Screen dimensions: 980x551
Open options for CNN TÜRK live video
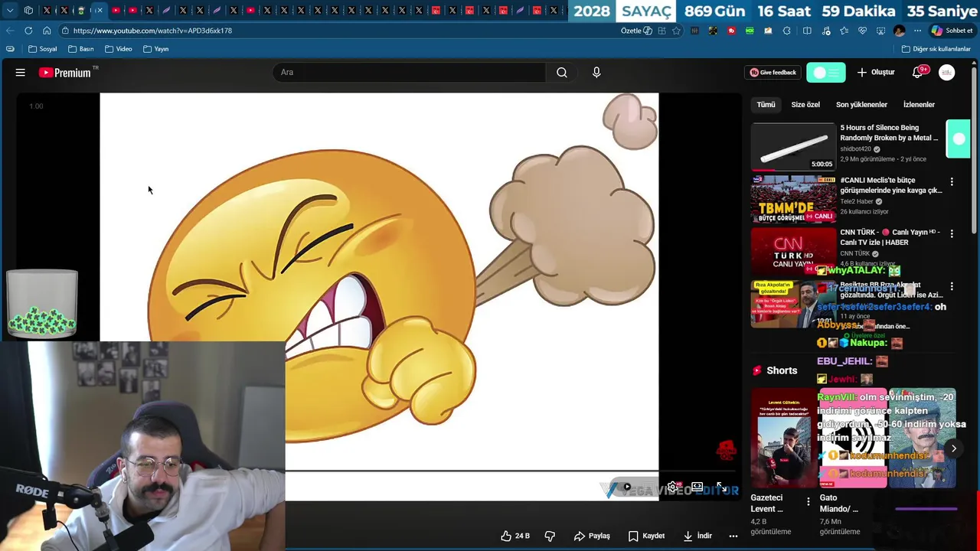[x=952, y=233]
